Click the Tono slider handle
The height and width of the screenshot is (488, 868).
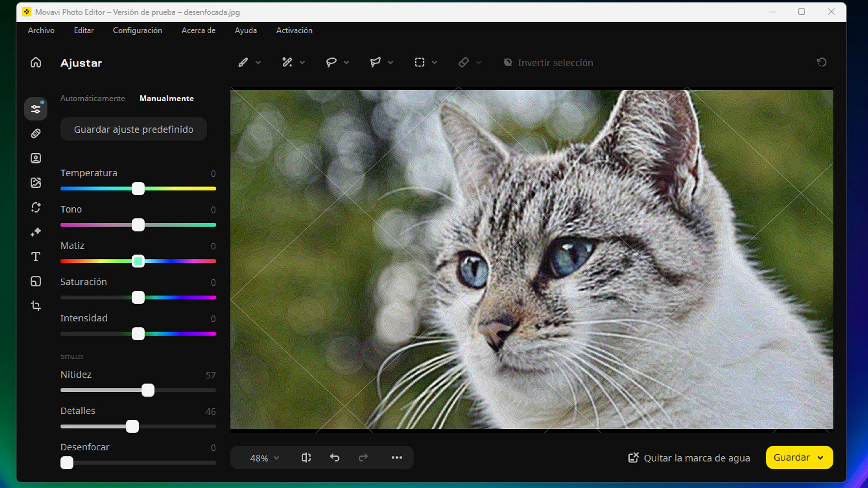click(138, 225)
